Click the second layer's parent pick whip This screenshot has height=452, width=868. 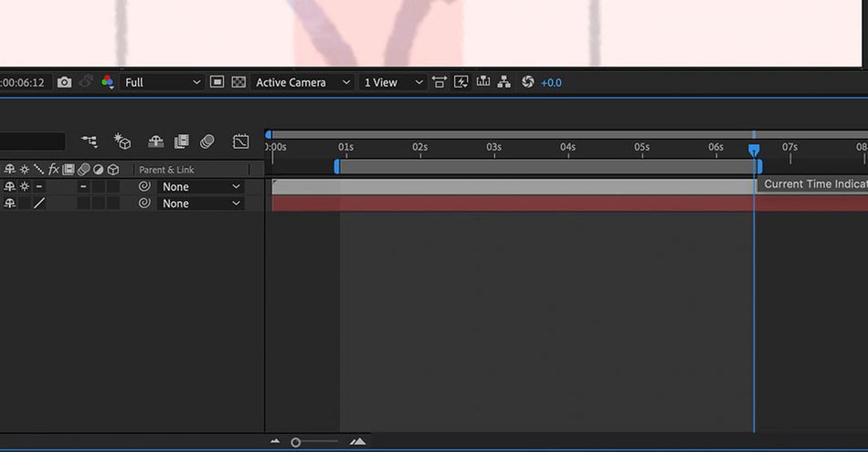(144, 203)
